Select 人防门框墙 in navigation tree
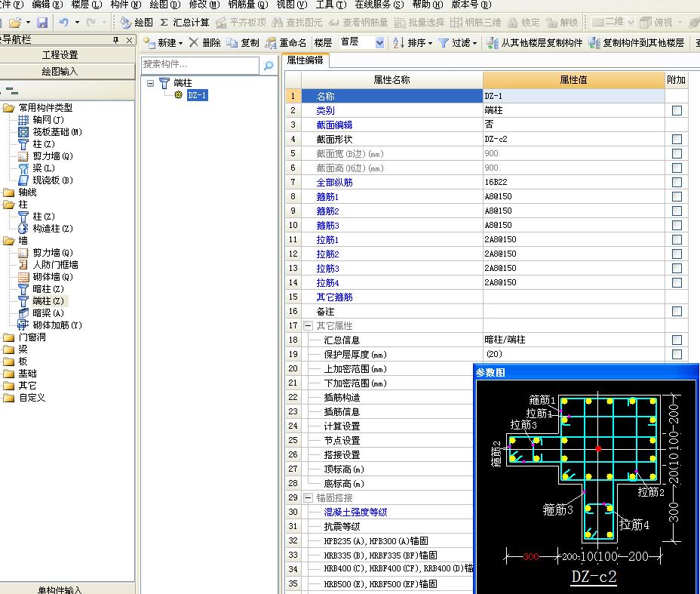Screen dimensions: 700x594 pos(55,264)
